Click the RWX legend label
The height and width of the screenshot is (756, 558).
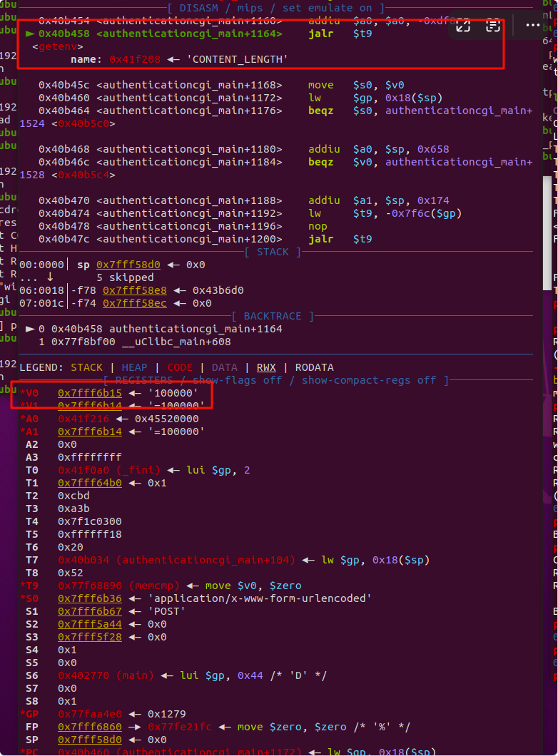tap(266, 367)
